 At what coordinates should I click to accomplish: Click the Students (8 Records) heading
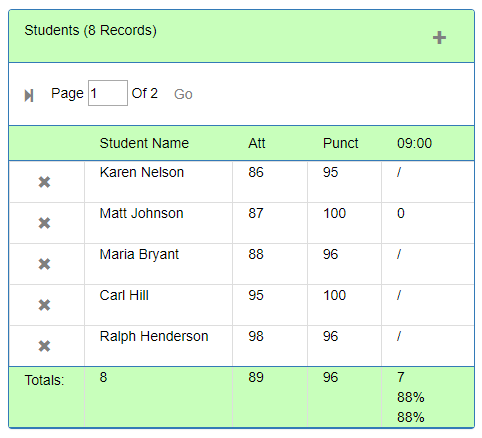click(90, 30)
